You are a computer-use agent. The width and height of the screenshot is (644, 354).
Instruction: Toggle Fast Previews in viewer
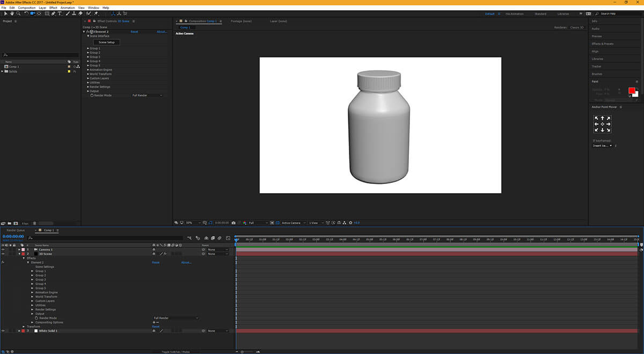coord(333,223)
